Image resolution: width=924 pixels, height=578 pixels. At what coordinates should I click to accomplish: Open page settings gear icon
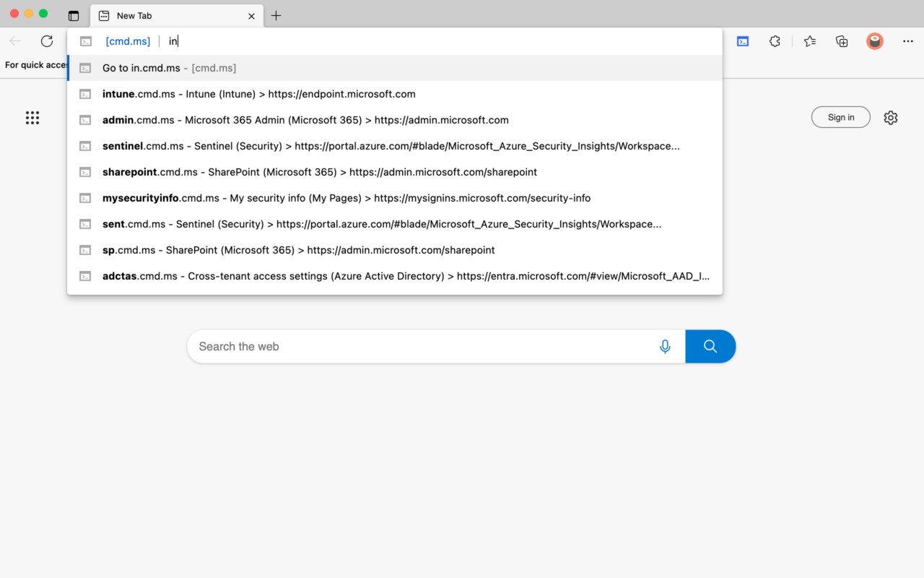(891, 118)
